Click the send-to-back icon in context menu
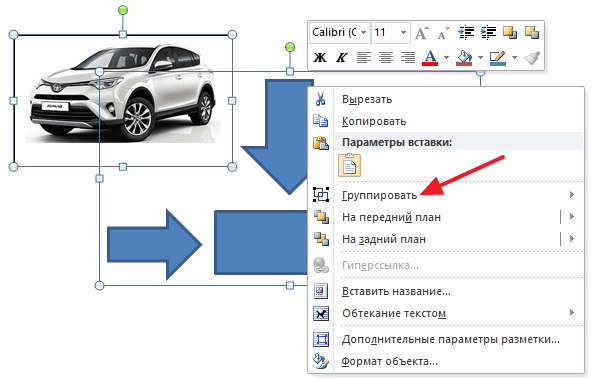 tap(321, 239)
